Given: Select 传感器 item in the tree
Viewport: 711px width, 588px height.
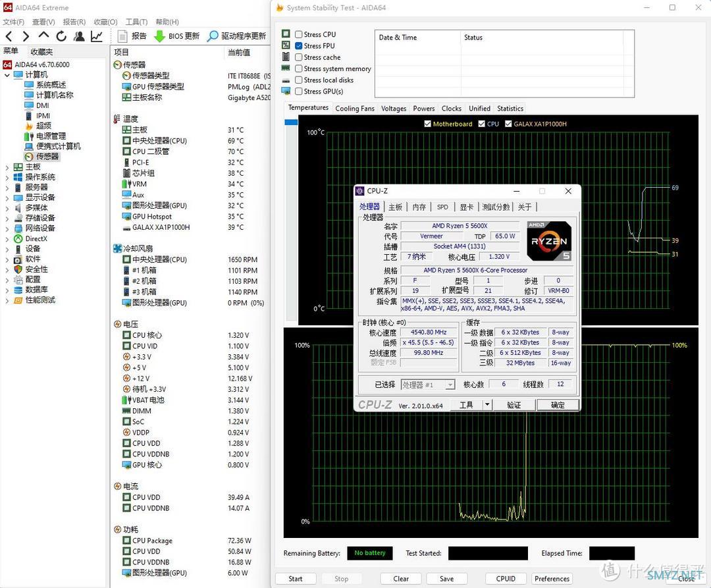Looking at the screenshot, I should (x=47, y=157).
